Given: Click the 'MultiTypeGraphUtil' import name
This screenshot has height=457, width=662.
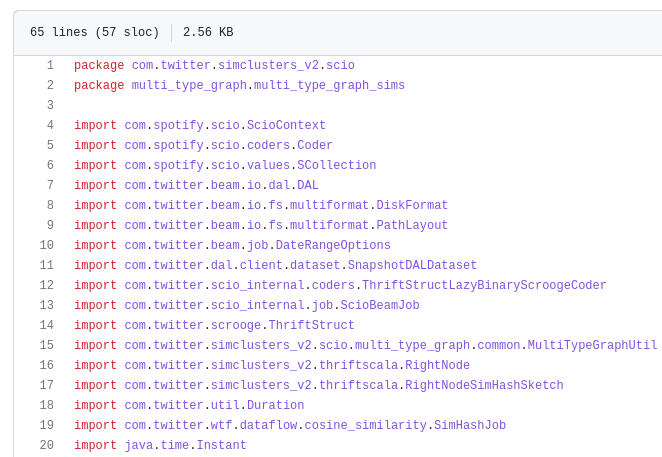Looking at the screenshot, I should point(592,345).
